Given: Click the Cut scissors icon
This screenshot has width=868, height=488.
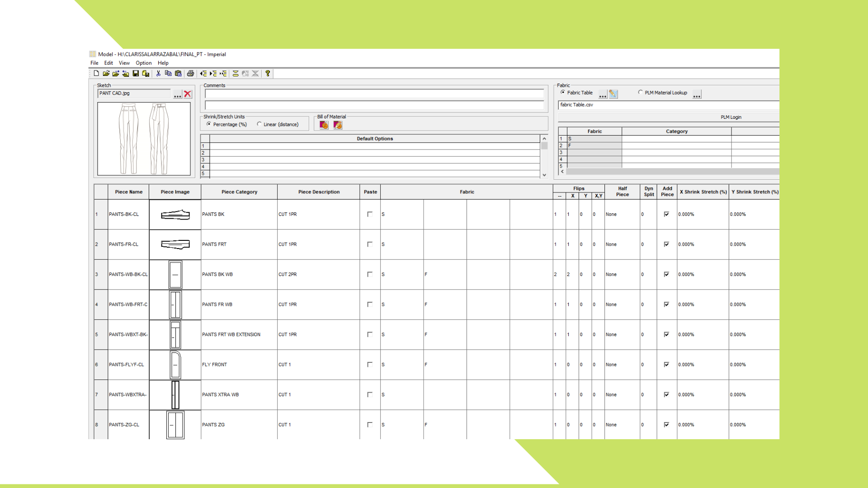Looking at the screenshot, I should [158, 73].
